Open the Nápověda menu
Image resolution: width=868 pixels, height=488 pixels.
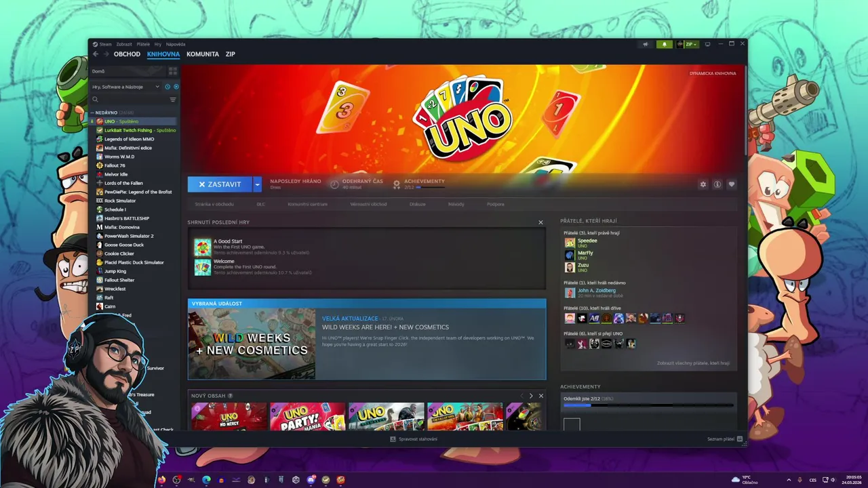pyautogui.click(x=176, y=44)
